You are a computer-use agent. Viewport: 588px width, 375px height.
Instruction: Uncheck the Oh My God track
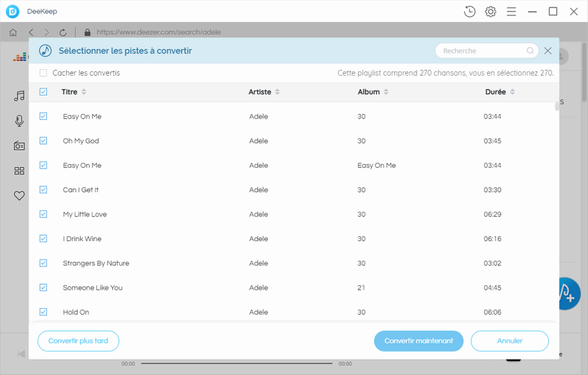pyautogui.click(x=43, y=140)
